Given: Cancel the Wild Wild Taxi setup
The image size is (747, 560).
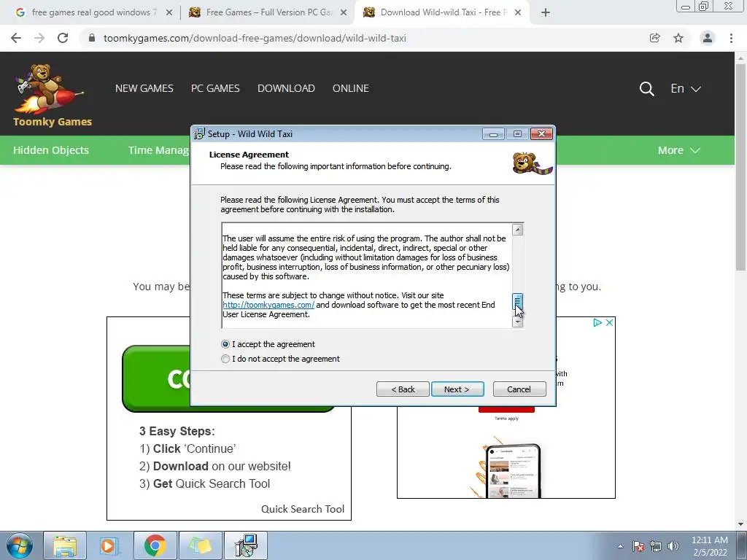Looking at the screenshot, I should [519, 389].
